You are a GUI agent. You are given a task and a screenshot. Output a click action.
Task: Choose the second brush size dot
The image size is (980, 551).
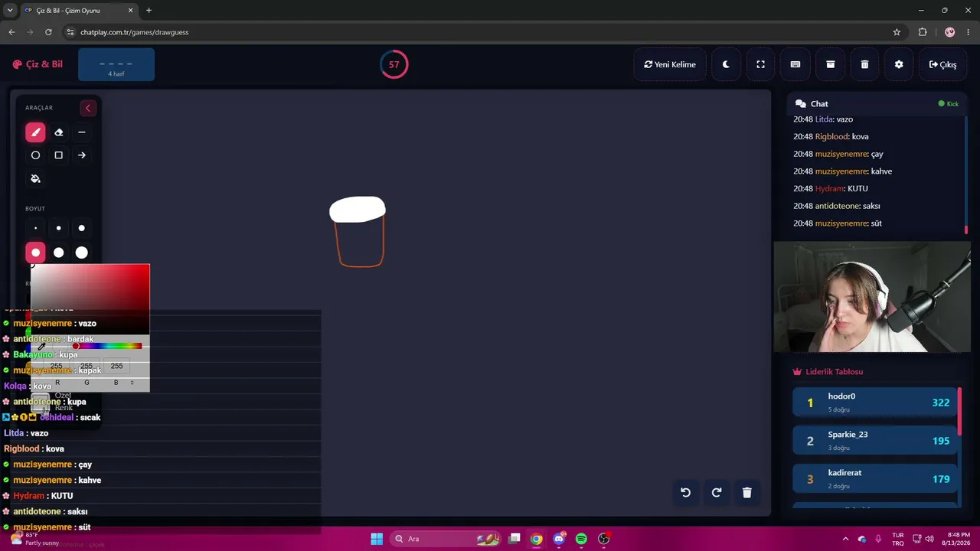point(58,228)
